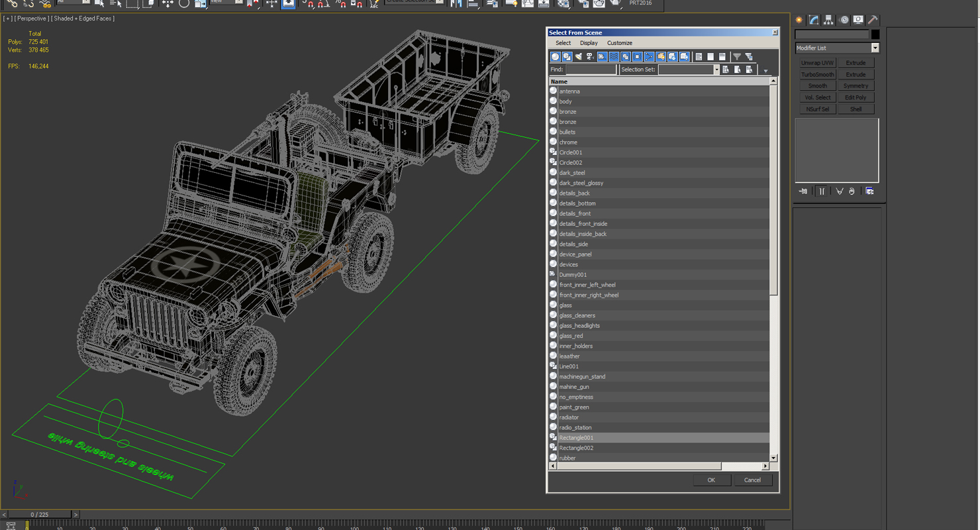
Task: Toggle Display Space Warps filter icon
Action: [x=614, y=57]
